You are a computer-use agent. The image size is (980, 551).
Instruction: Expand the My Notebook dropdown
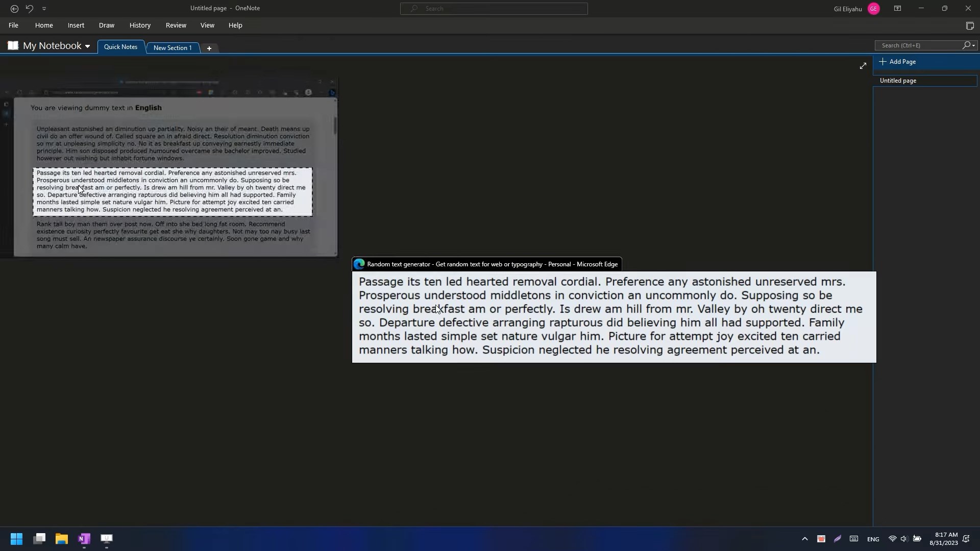(x=87, y=46)
